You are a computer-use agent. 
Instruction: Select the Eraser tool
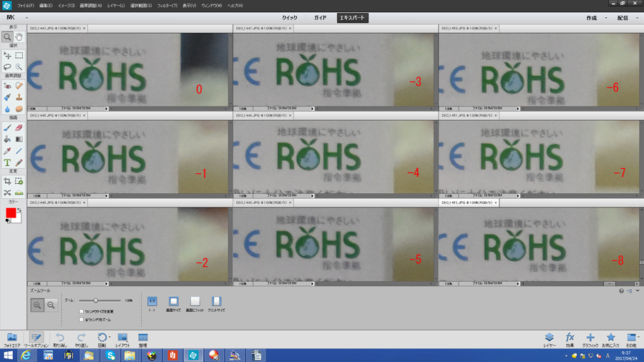(19, 128)
